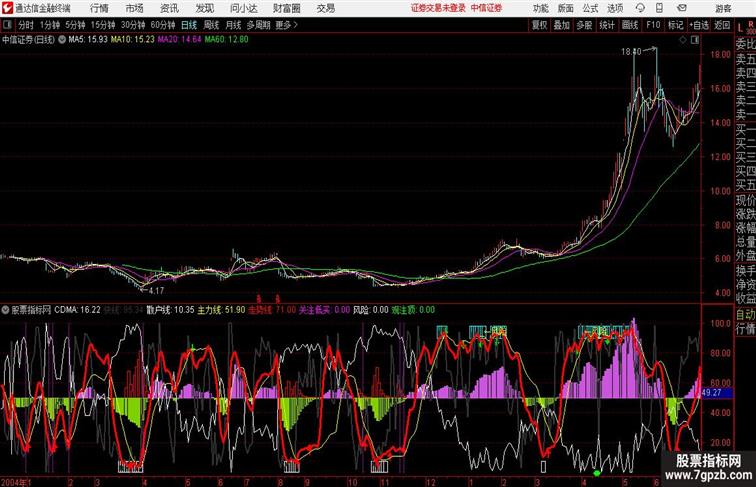This screenshot has width=756, height=487.
Task: Click the 证券交易未登录 login link
Action: [x=438, y=8]
